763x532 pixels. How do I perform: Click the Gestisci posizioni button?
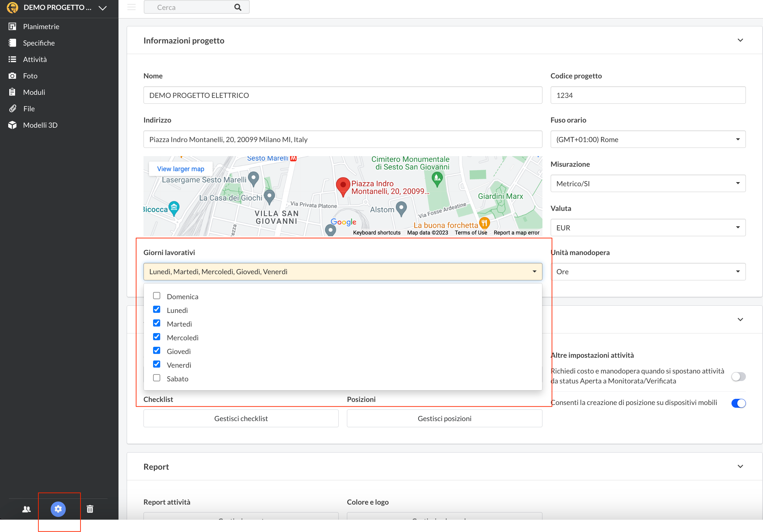tap(445, 418)
